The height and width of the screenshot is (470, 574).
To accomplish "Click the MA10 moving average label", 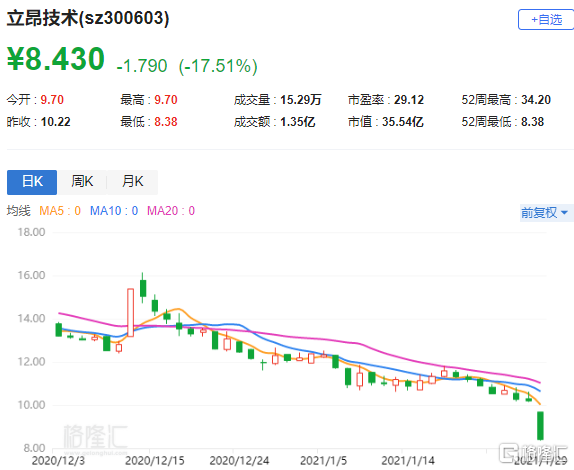I will (114, 211).
